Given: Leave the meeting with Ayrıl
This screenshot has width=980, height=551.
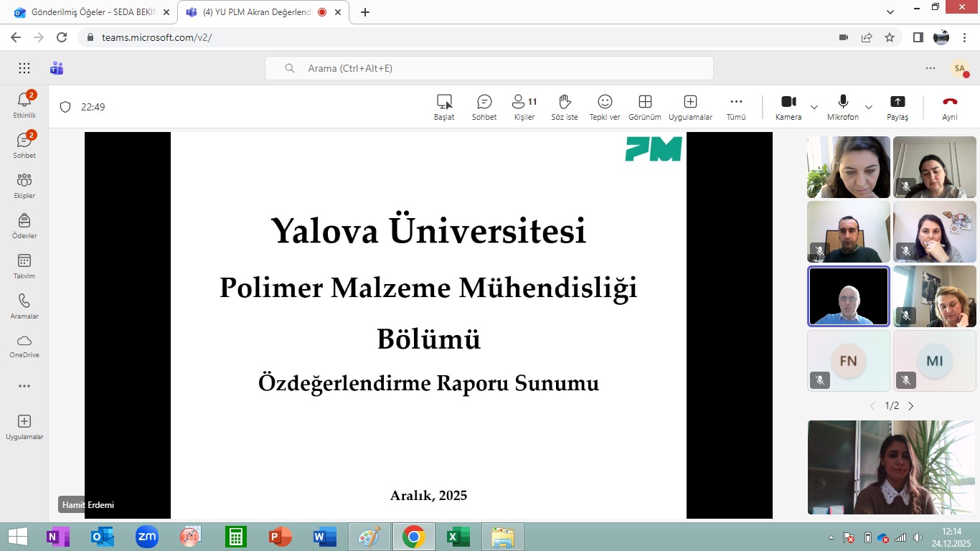Looking at the screenshot, I should click(950, 107).
